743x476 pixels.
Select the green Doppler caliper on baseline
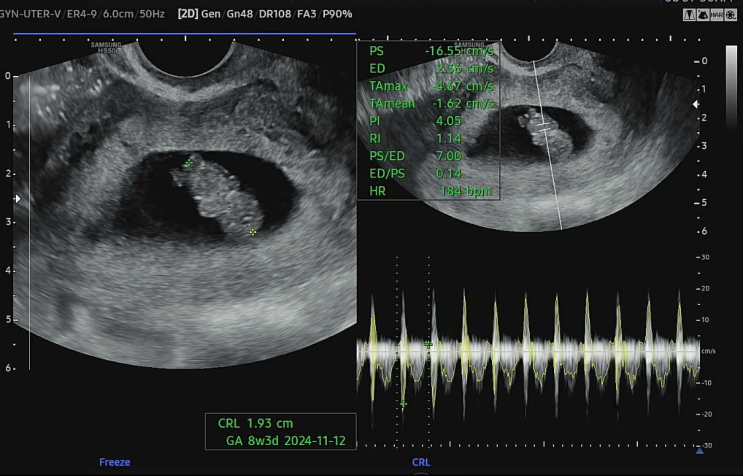(x=428, y=345)
